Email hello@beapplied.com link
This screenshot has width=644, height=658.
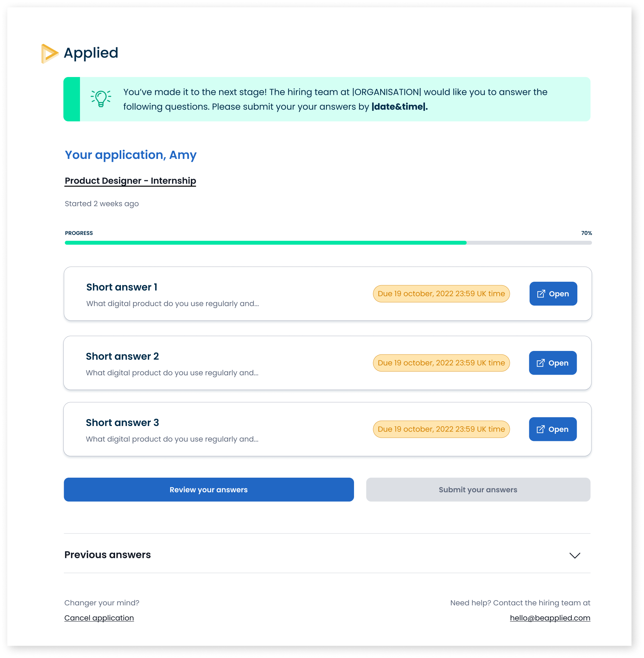click(x=550, y=618)
